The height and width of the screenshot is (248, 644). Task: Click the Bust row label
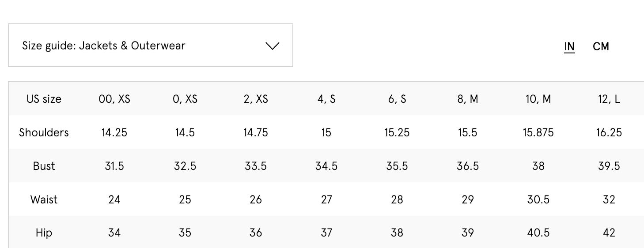44,166
